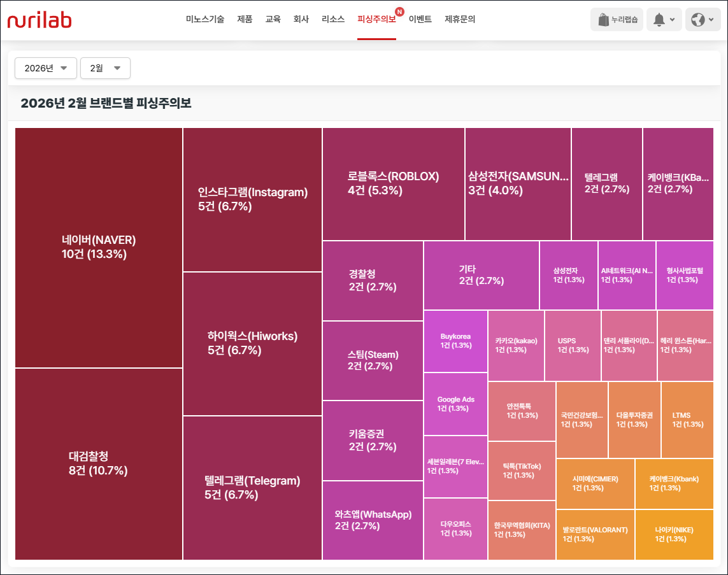Viewport: 728px width, 575px height.
Task: Click the red N badge on 피싱주의보
Action: point(399,11)
